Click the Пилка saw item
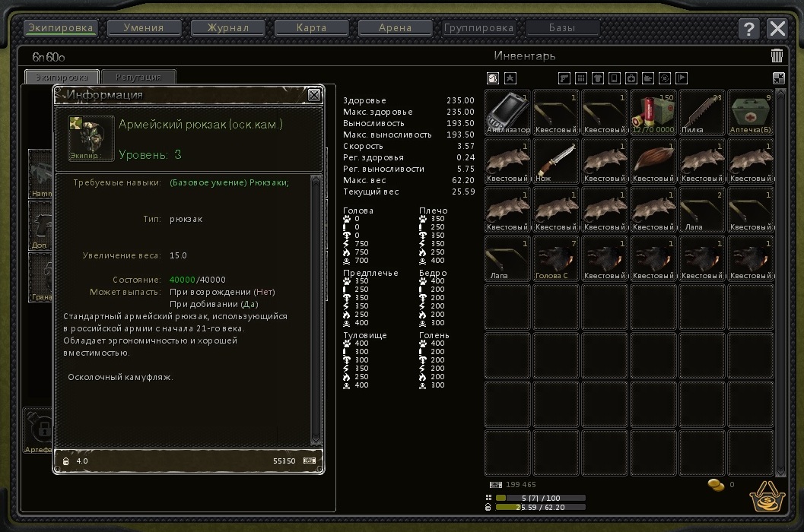 click(x=702, y=112)
